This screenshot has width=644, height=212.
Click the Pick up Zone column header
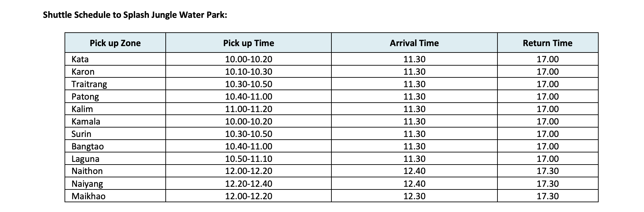(115, 43)
